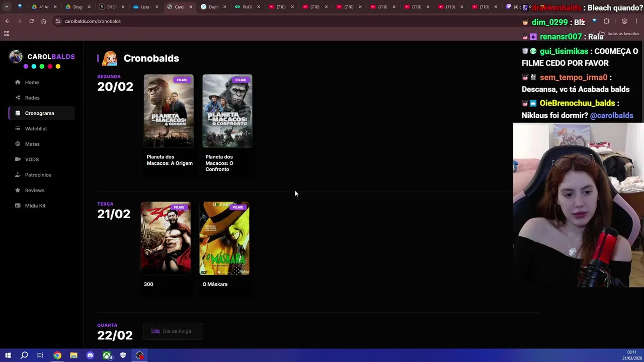Click the browser back arrow
Image resolution: width=644 pixels, height=362 pixels.
[x=7, y=21]
